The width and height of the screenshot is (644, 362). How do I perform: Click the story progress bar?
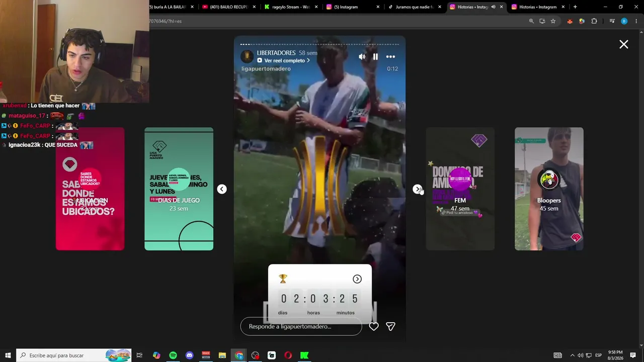click(319, 44)
